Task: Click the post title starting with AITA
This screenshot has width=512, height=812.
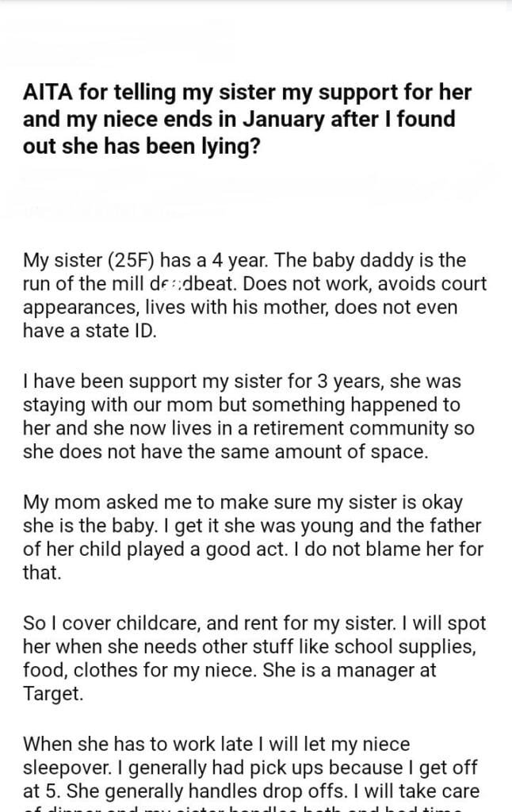Action: [247, 121]
